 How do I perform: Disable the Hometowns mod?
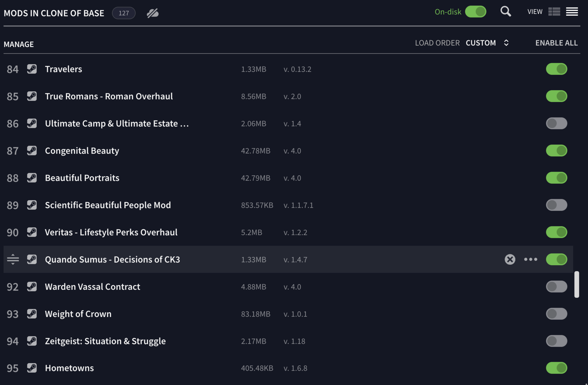[x=557, y=368]
